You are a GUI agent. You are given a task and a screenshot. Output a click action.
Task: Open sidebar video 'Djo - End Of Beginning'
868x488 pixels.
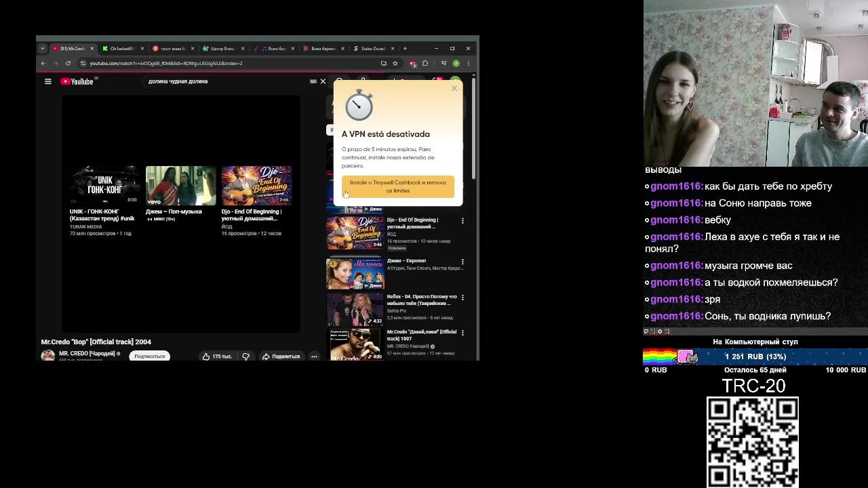coord(413,223)
